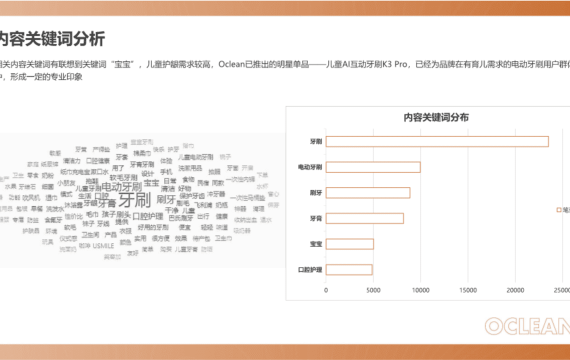Click the axis value "0" on the chart
This screenshot has width=570, height=360.
coord(326,290)
